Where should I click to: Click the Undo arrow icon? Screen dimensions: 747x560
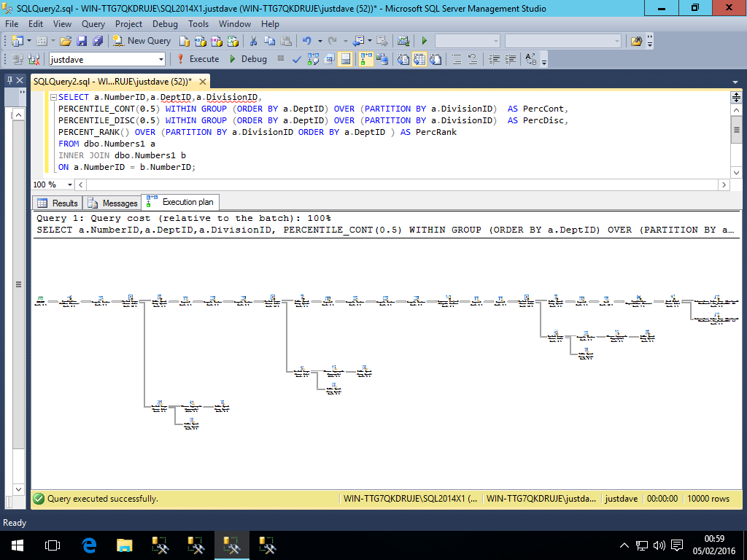point(307,41)
